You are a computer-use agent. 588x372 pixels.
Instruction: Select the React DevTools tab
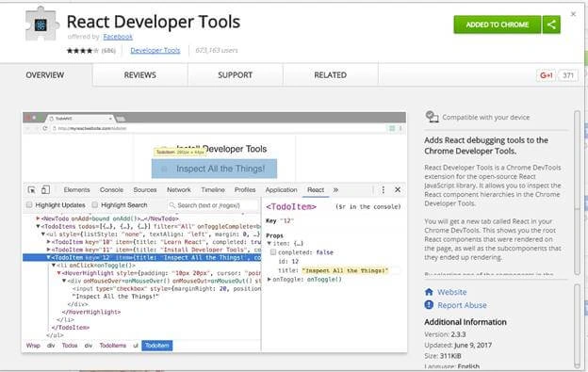(x=316, y=190)
